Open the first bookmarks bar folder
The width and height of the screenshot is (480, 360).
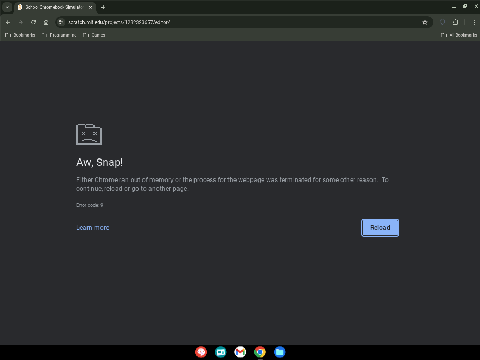coord(20,35)
